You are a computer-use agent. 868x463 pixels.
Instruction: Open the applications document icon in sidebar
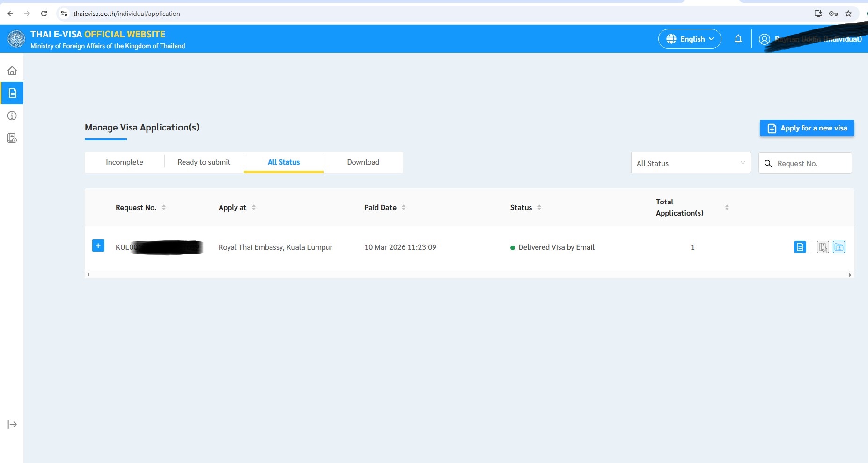(12, 93)
